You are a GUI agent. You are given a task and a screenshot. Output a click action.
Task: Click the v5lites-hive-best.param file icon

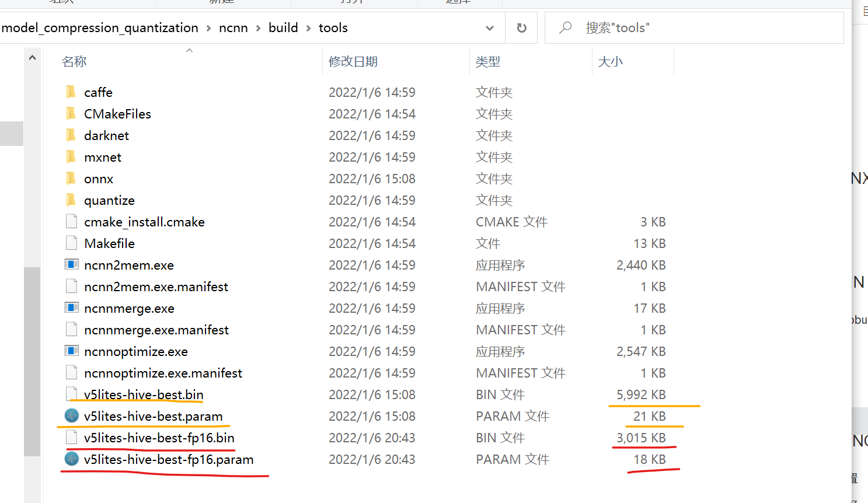point(71,415)
